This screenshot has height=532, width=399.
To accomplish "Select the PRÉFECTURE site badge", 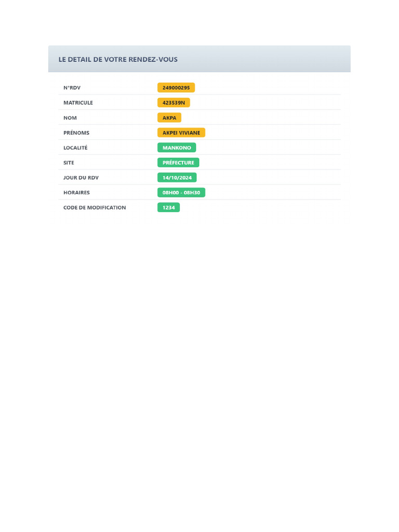I will point(178,163).
